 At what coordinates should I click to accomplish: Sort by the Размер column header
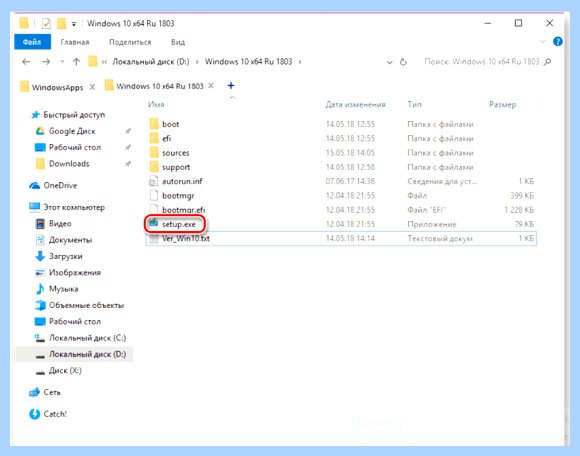point(502,105)
